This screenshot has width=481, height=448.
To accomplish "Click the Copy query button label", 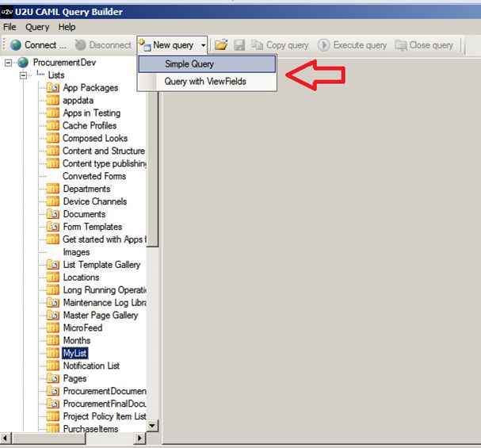I will 287,45.
